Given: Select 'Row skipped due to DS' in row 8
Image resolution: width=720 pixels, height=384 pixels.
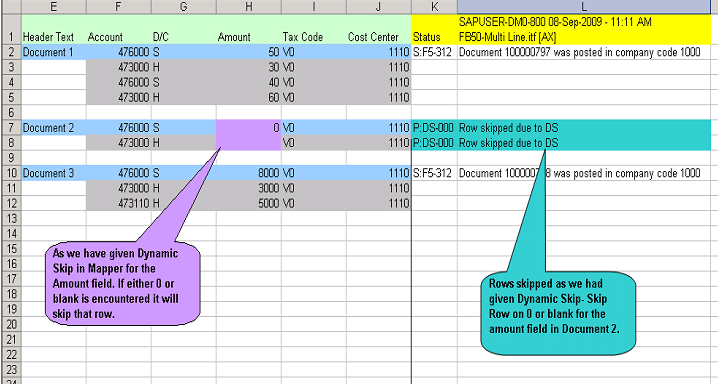Looking at the screenshot, I should [x=584, y=143].
